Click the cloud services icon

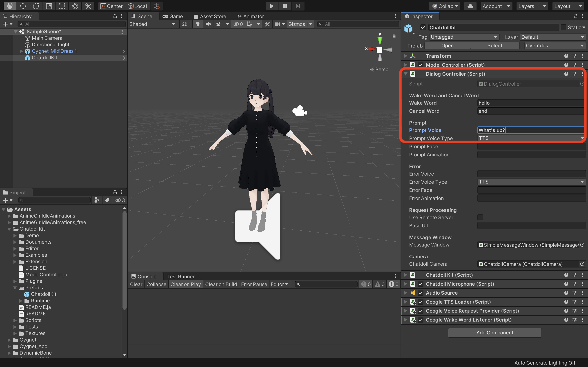click(x=470, y=6)
